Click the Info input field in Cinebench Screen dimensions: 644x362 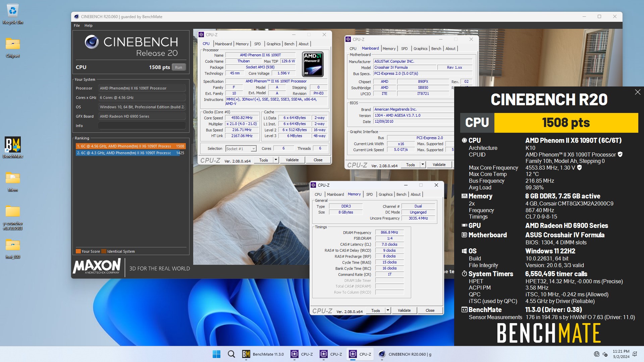[142, 126]
